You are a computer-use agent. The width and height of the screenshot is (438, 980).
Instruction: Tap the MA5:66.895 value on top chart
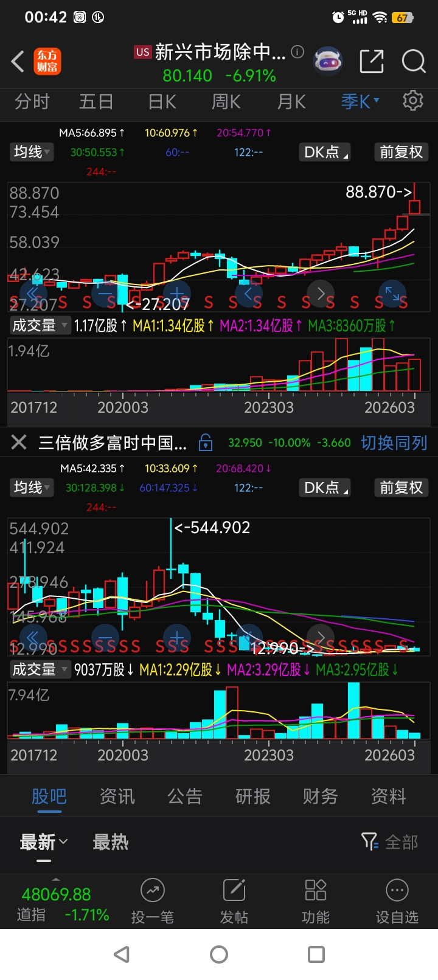tap(92, 133)
